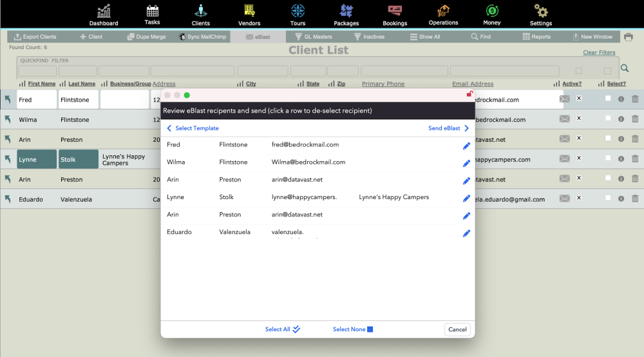644x357 pixels.
Task: Toggle Active checkbox for Eduardo
Action: tap(579, 198)
